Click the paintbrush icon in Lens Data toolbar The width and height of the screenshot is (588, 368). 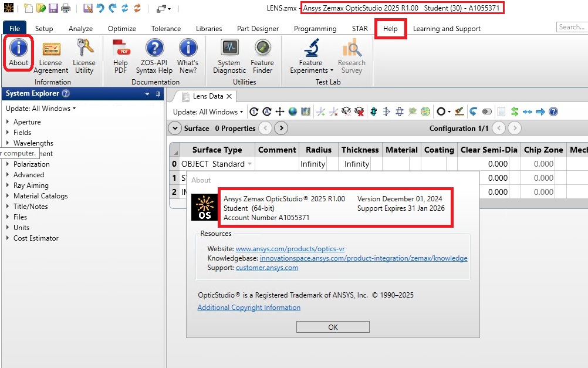[459, 112]
